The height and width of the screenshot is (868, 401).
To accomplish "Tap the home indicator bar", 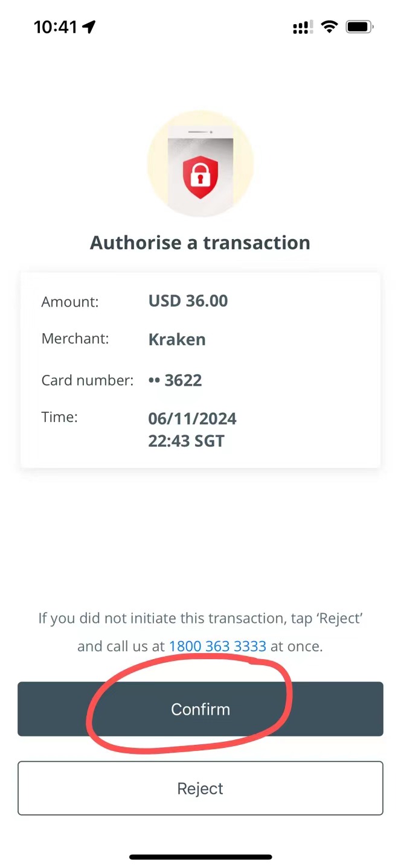I will click(200, 857).
